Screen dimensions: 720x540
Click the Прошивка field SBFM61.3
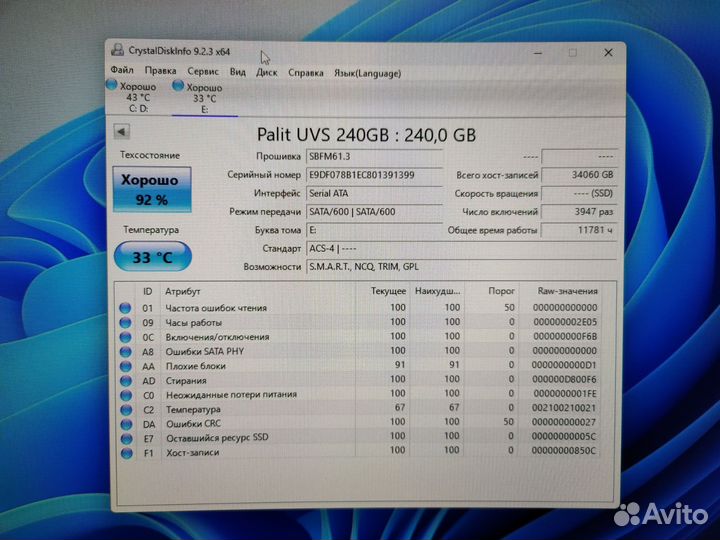coord(374,157)
